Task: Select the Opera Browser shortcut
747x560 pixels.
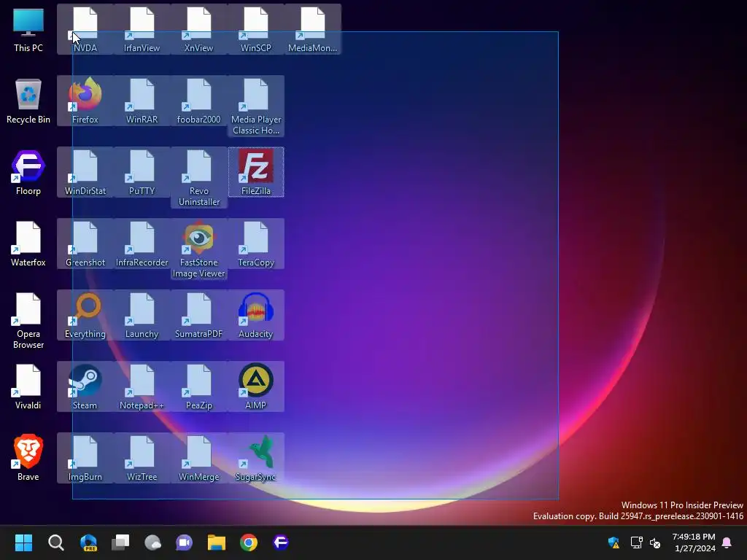Action: click(28, 321)
